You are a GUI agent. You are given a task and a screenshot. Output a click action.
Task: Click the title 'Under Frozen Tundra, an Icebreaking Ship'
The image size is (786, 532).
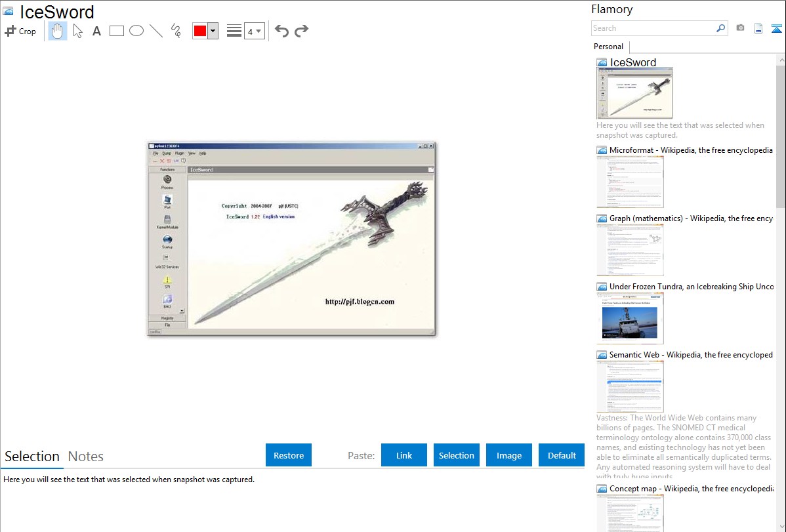click(x=692, y=286)
